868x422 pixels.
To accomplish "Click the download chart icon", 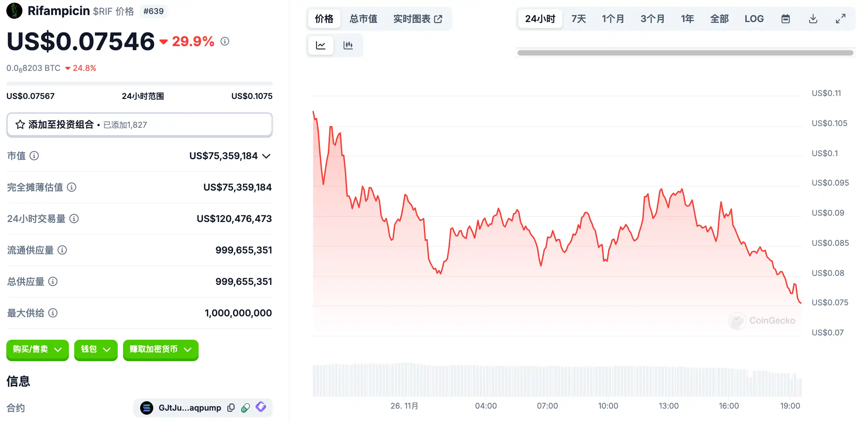I will tap(813, 19).
